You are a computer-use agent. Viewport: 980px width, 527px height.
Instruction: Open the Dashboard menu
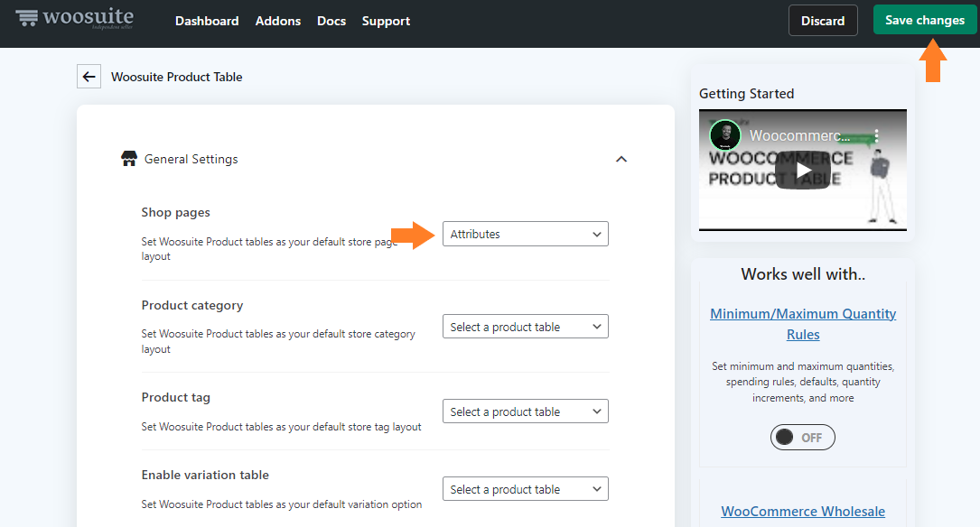click(207, 22)
